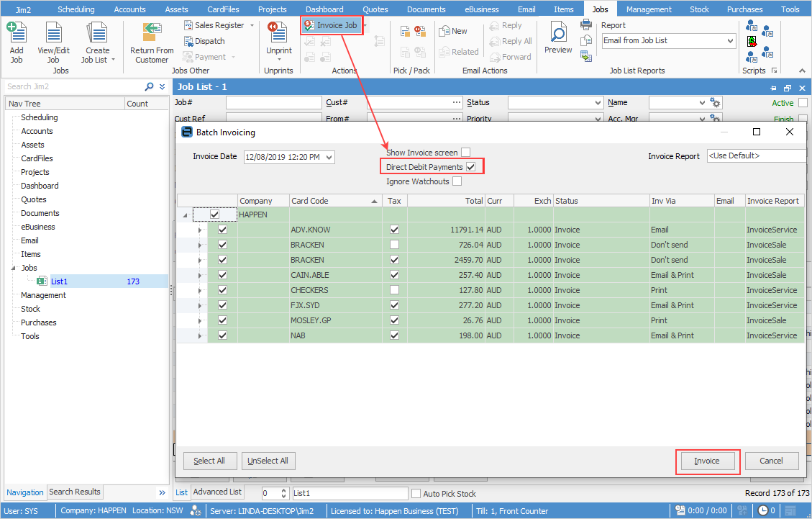812x519 pixels.
Task: Toggle the Direct Debit Payments checkbox
Action: [470, 167]
